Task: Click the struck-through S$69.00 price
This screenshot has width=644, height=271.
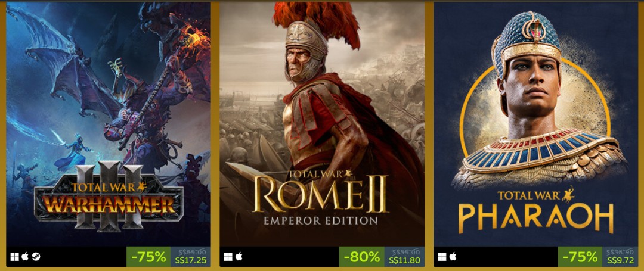Action: pos(193,252)
